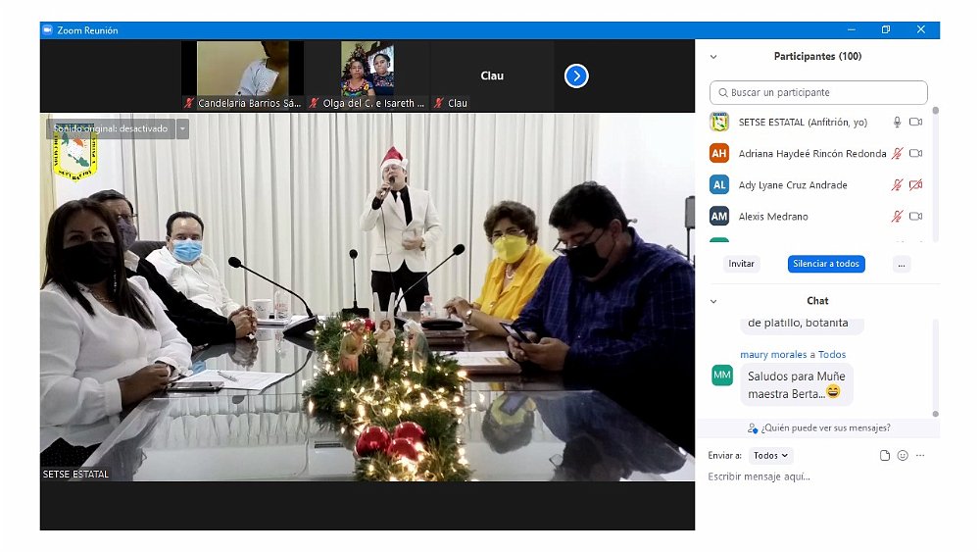Click the Zoom logo in title bar

[47, 30]
